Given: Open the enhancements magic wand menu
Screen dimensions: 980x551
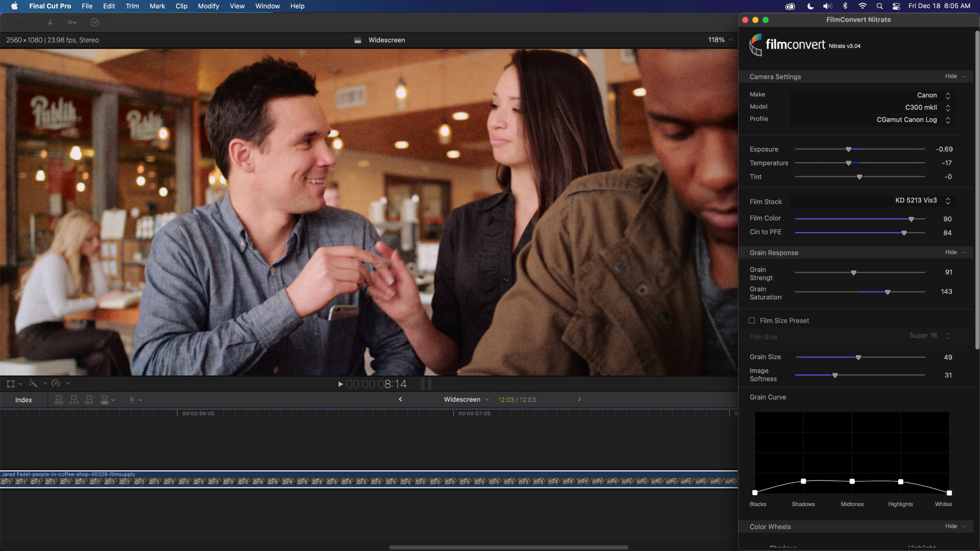Looking at the screenshot, I should pos(33,384).
